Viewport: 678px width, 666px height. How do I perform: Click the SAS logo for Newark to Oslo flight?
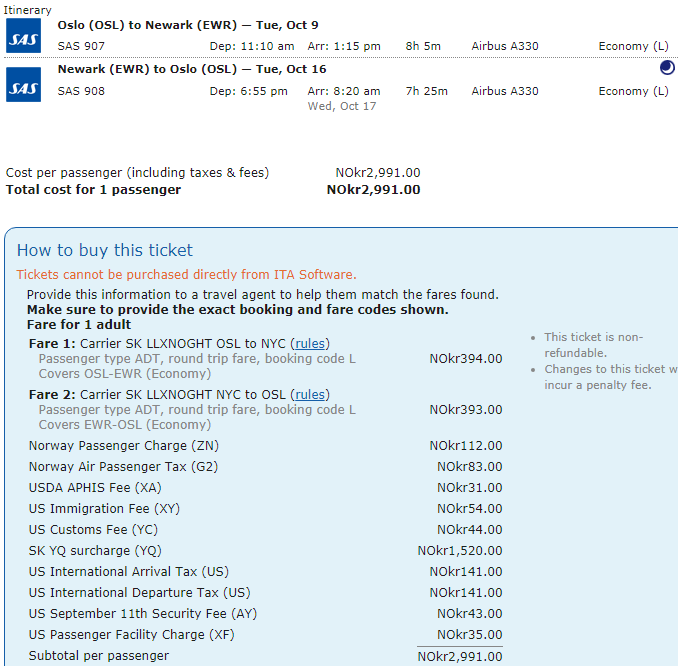[x=23, y=84]
